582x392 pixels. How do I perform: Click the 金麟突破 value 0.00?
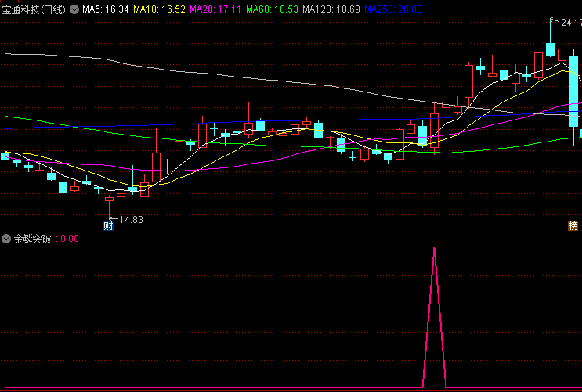[x=70, y=239]
